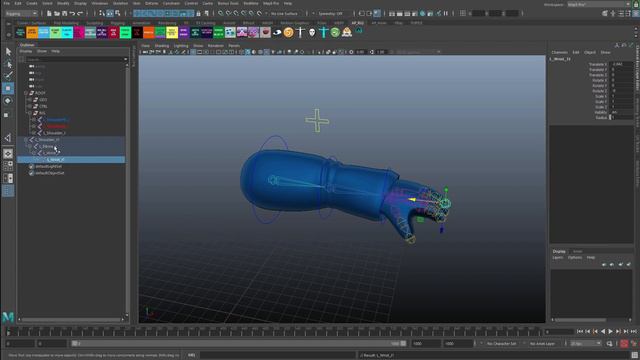The image size is (640, 360).
Task: Open the frame rate fps dropdown
Action: point(586,344)
